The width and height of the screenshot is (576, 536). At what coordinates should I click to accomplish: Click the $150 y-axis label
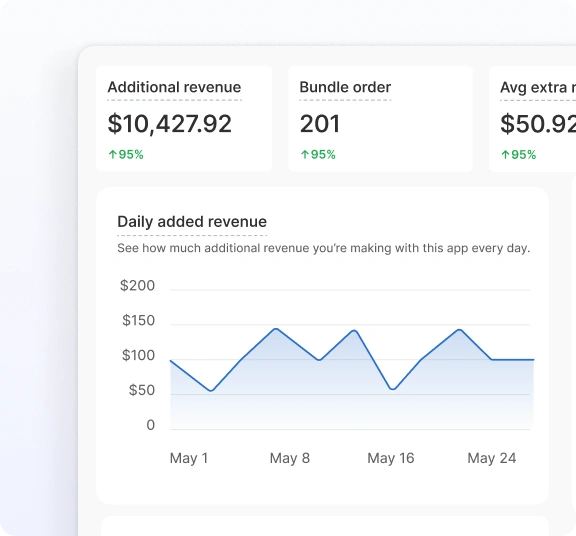[138, 320]
